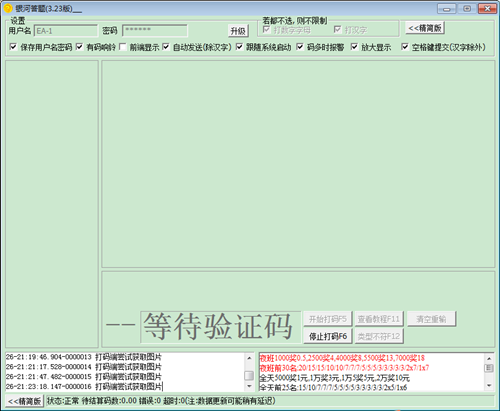Click the app icon in the title bar

pos(8,8)
